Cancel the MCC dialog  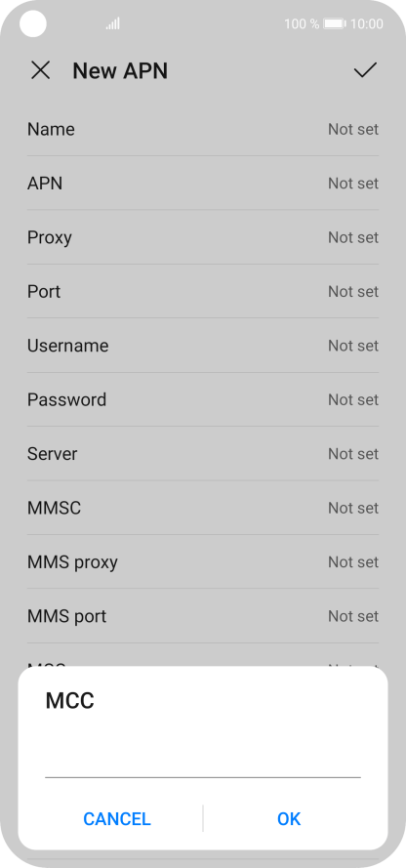(x=117, y=819)
